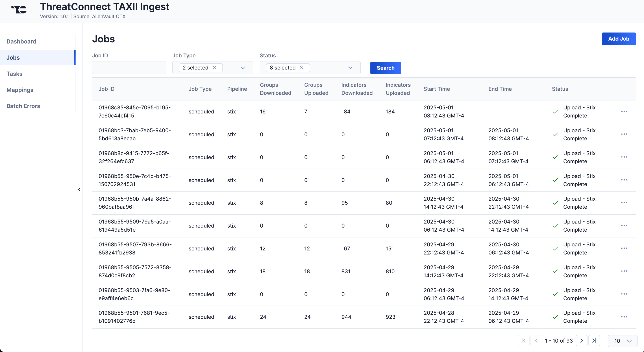Click the Start Time column header

437,89
